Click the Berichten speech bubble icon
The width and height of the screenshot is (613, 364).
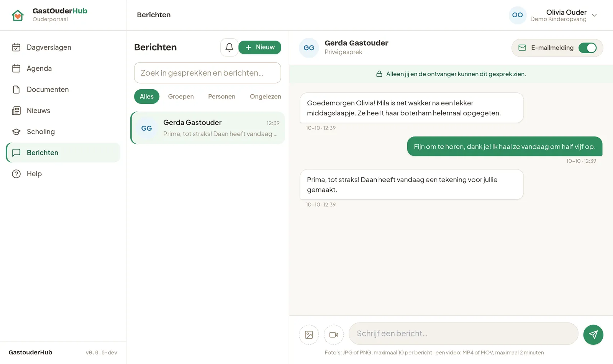point(16,152)
